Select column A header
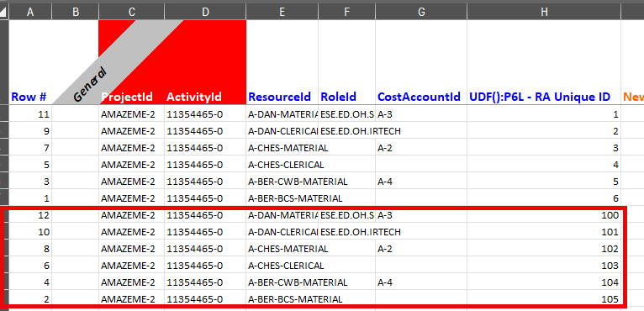Image resolution: width=644 pixels, height=311 pixels. 30,13
